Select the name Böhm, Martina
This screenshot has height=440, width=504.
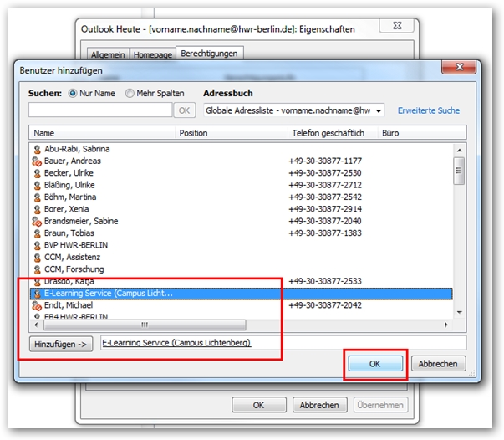70,197
